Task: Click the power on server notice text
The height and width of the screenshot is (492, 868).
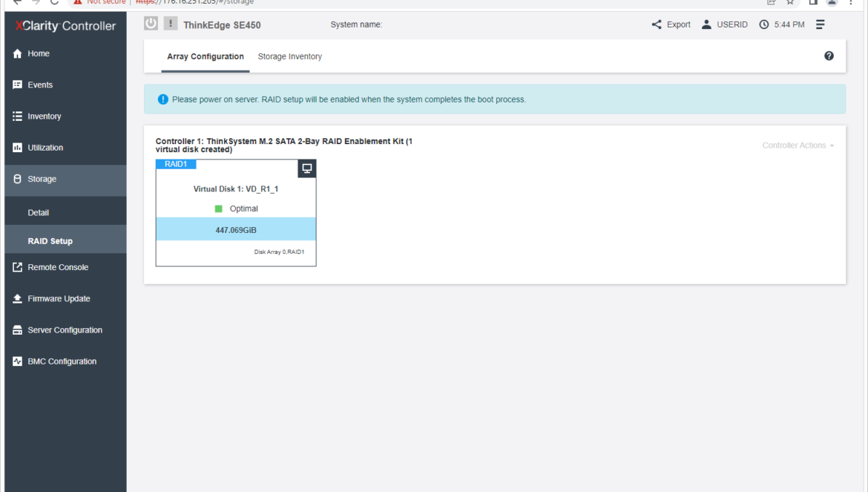Action: [349, 99]
